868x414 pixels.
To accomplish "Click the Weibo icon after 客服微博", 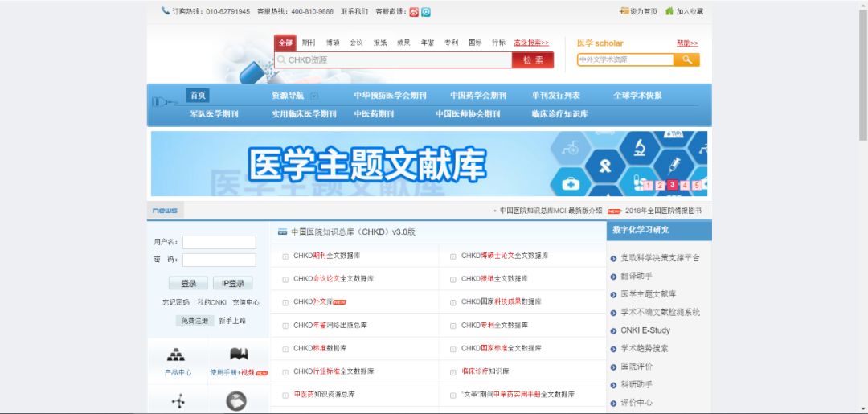I will coord(414,11).
